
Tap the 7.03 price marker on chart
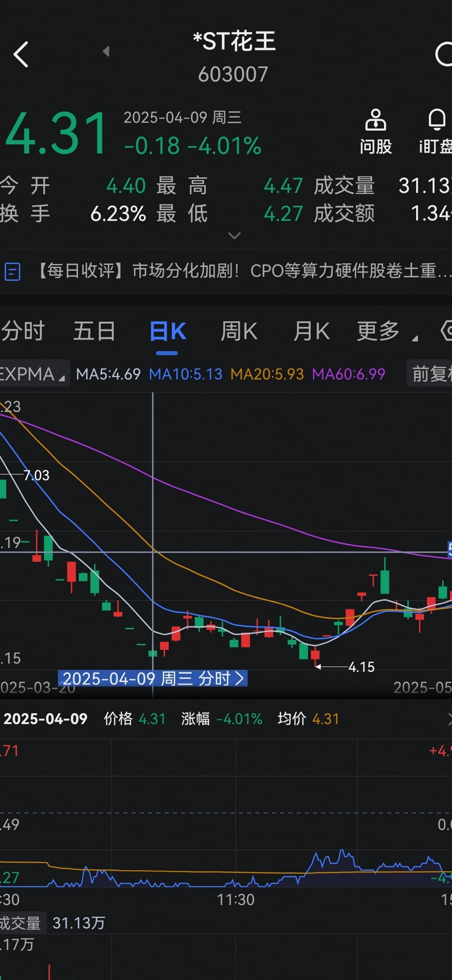pyautogui.click(x=36, y=475)
